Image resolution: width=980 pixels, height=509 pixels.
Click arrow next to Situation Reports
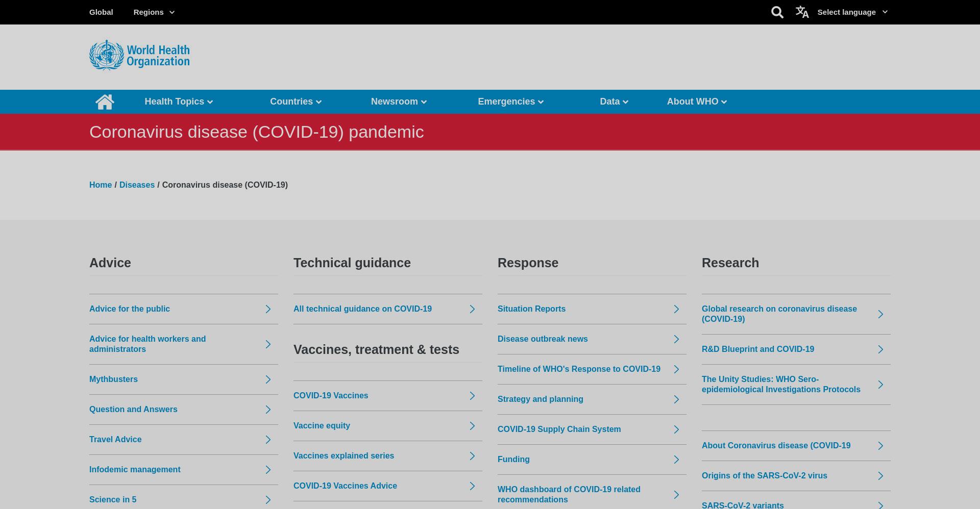676,309
